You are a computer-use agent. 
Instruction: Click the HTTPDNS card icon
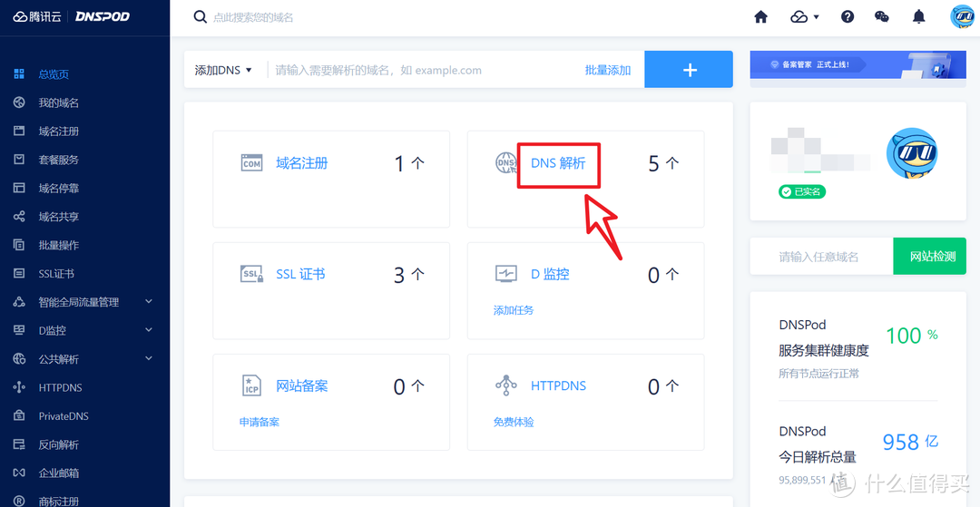[x=505, y=385]
